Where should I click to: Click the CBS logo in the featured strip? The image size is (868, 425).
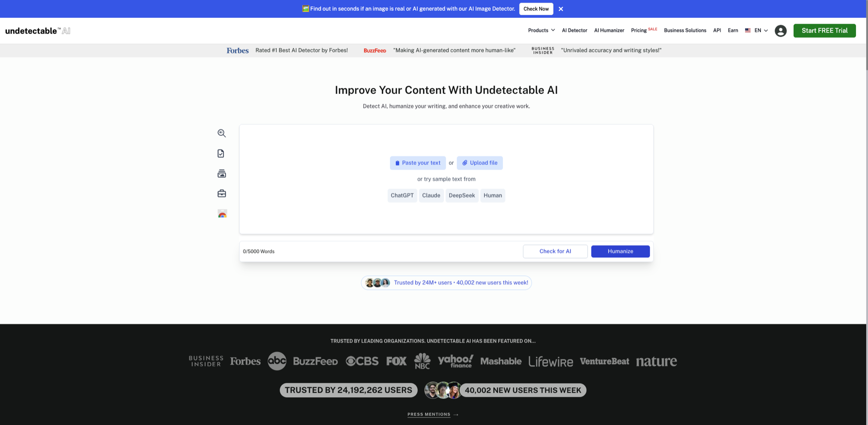point(362,361)
